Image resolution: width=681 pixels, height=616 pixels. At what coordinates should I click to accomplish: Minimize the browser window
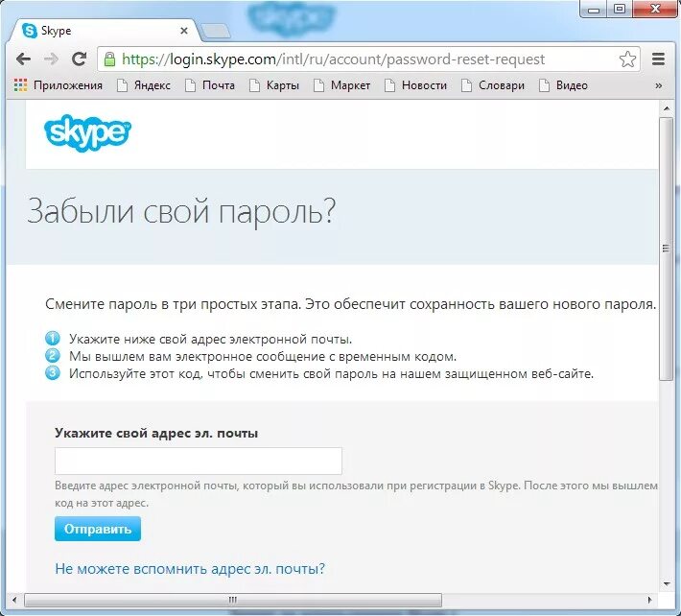pos(594,10)
